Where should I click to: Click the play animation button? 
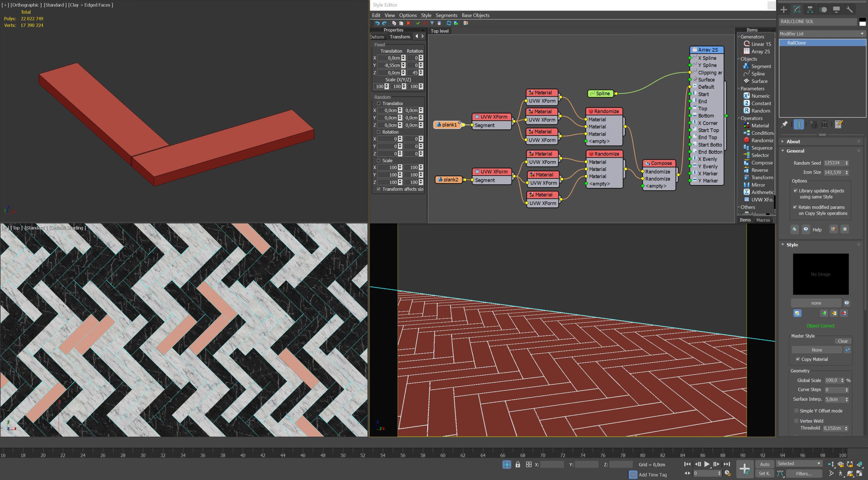[707, 464]
